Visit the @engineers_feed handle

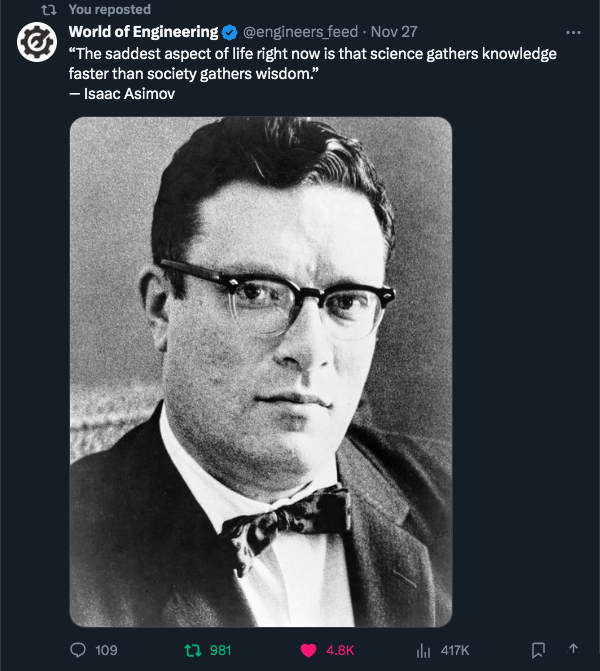300,32
